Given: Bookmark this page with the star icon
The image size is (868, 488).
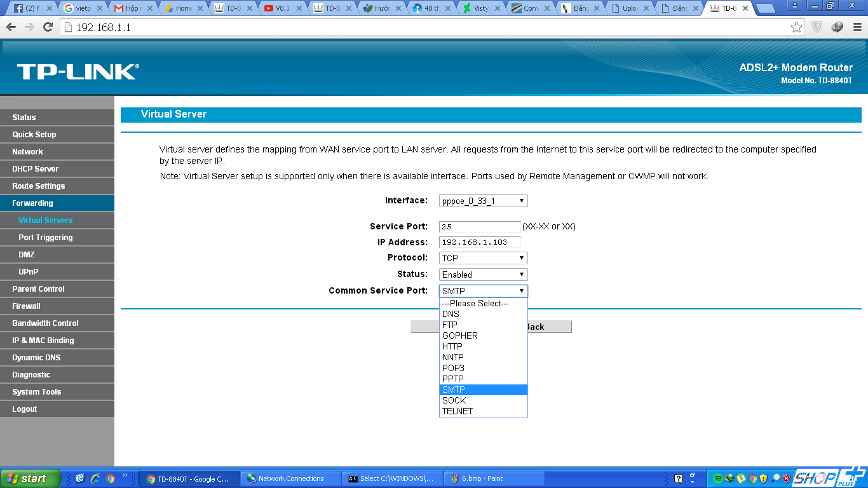Looking at the screenshot, I should tap(796, 27).
